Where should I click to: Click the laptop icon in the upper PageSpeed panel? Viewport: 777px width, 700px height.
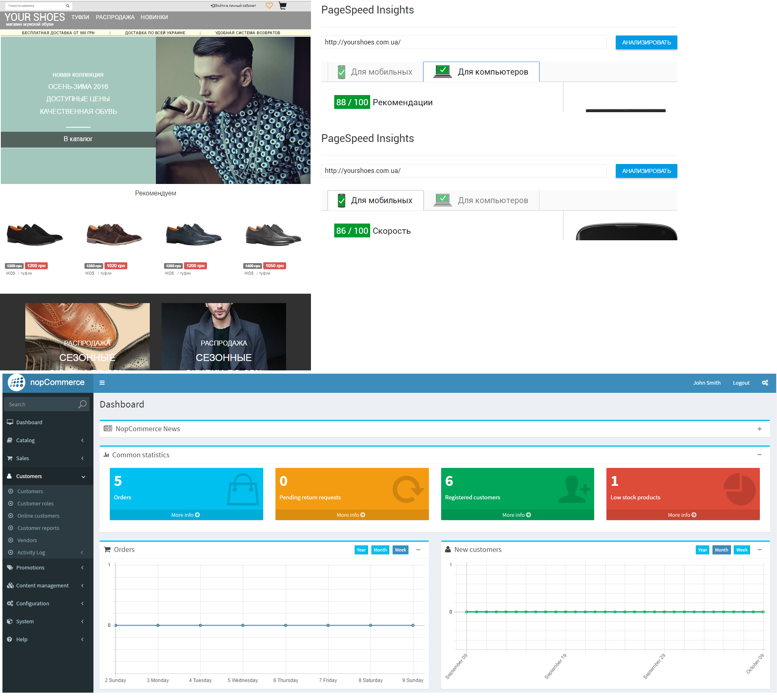442,71
